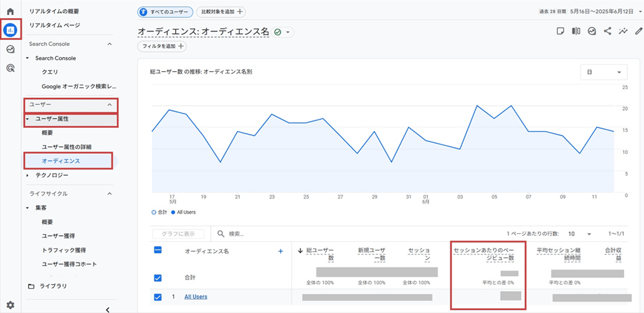Toggle the All Users legend series
This screenshot has height=313, width=644.
(x=183, y=212)
